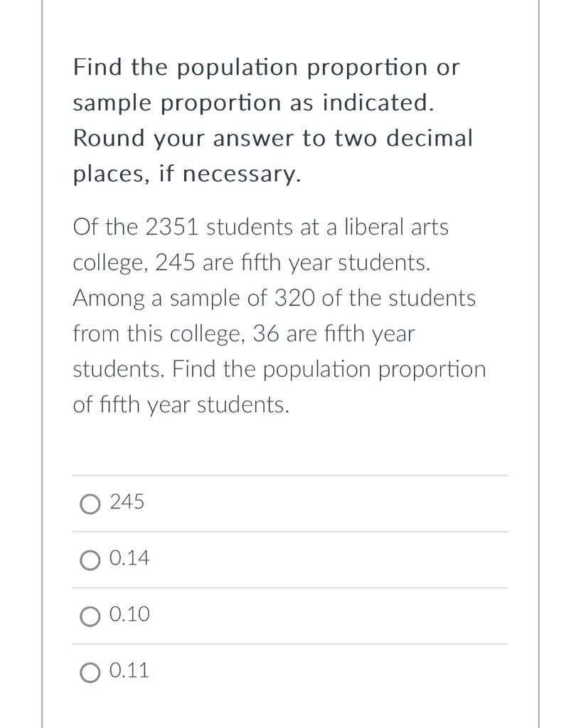This screenshot has height=728, width=581.
Task: Click the word "Round" in the instructions
Action: tap(107, 138)
